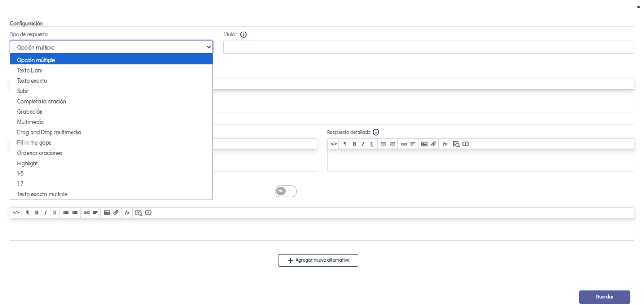Image resolution: width=644 pixels, height=305 pixels.
Task: Click Agregar nueva alternativa button
Action: pos(318,261)
